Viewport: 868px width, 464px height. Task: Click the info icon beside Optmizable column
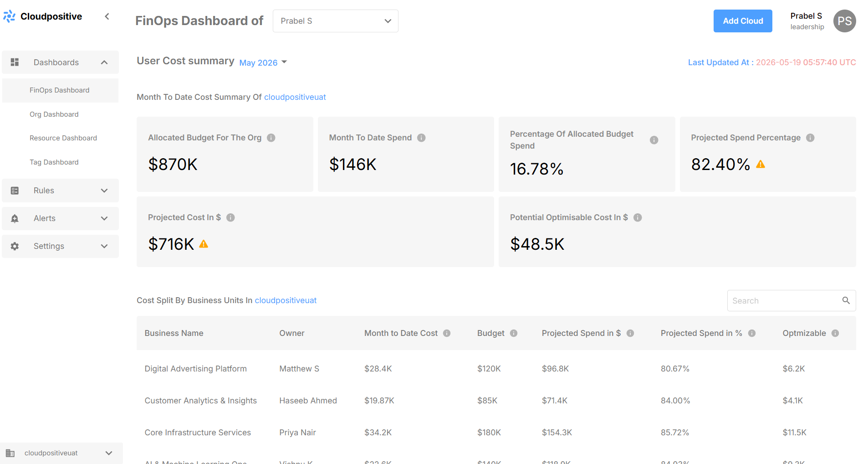(x=835, y=333)
